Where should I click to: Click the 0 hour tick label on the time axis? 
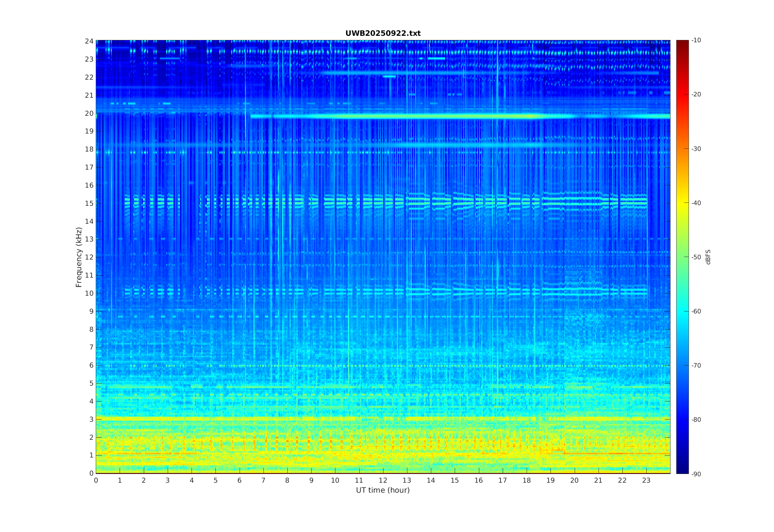96,480
